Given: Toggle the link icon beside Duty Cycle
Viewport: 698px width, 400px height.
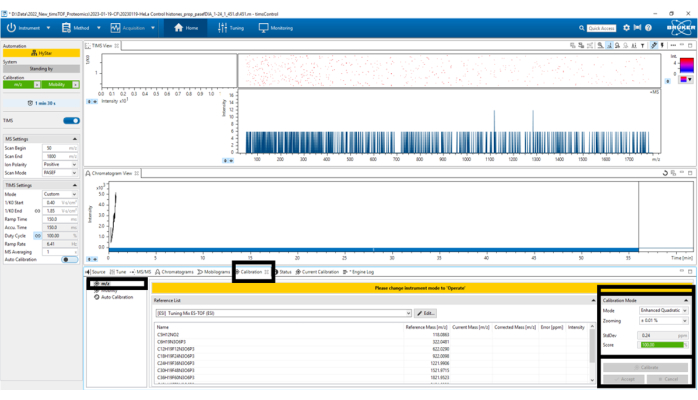Looking at the screenshot, I should [x=37, y=236].
